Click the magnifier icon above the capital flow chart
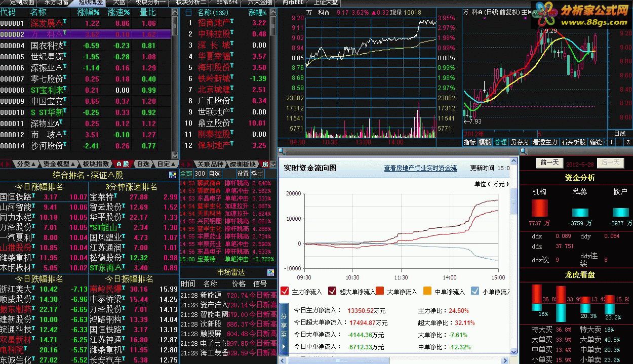This screenshot has height=364, width=633. (x=282, y=151)
